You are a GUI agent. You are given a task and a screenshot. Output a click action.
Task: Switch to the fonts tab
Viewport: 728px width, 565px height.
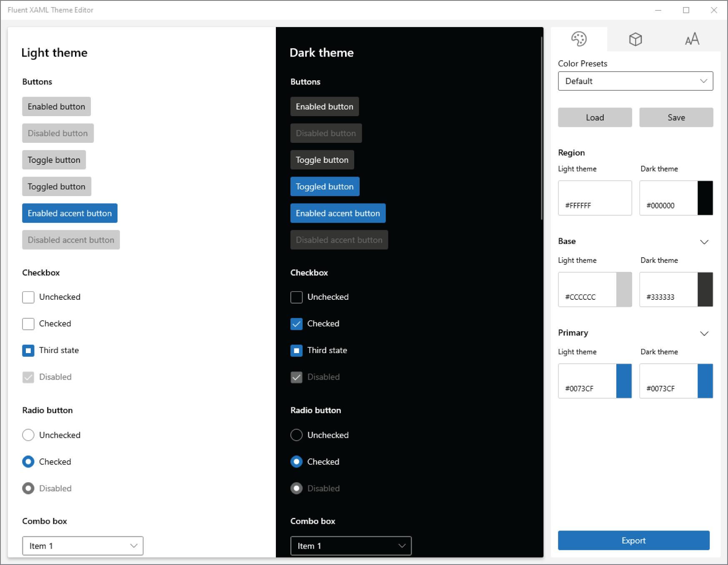(x=692, y=39)
